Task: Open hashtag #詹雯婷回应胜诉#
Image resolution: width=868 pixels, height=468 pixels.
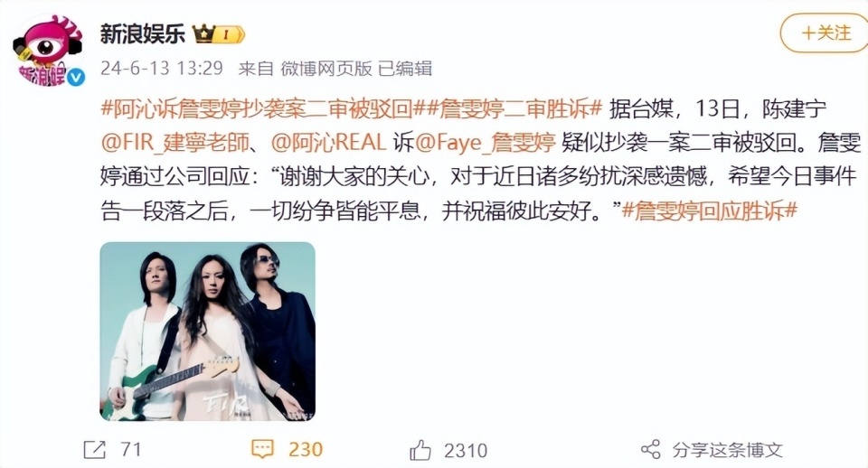Action: [709, 211]
